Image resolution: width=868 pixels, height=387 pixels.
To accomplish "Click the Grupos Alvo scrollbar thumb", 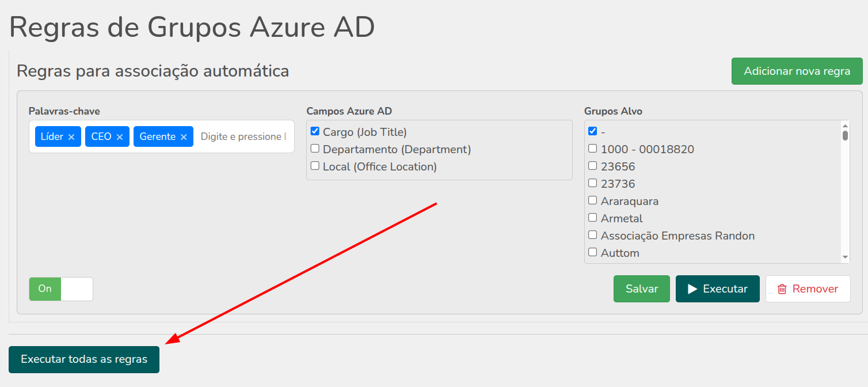I will 845,135.
